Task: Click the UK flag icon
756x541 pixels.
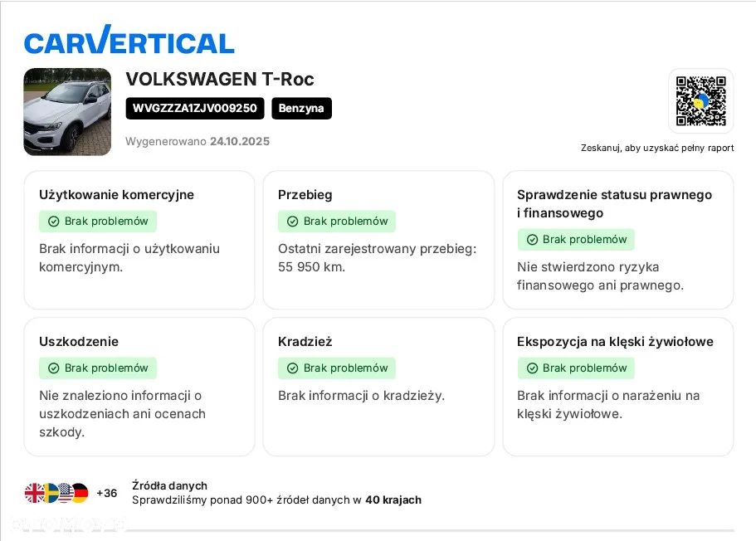Action: click(35, 494)
